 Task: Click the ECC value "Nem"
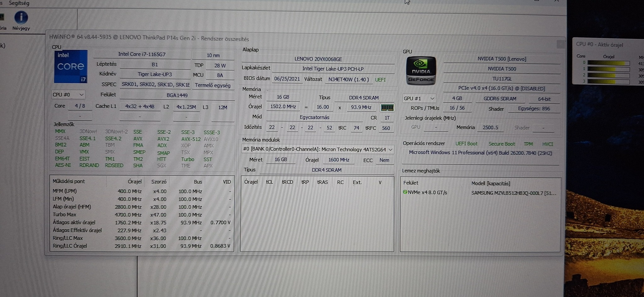click(x=384, y=160)
